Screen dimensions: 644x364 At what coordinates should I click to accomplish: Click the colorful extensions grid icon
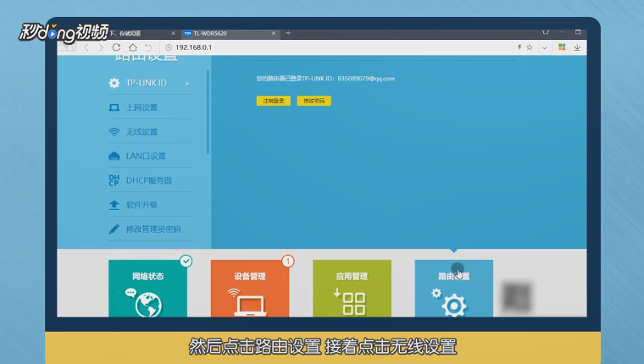pyautogui.click(x=562, y=47)
